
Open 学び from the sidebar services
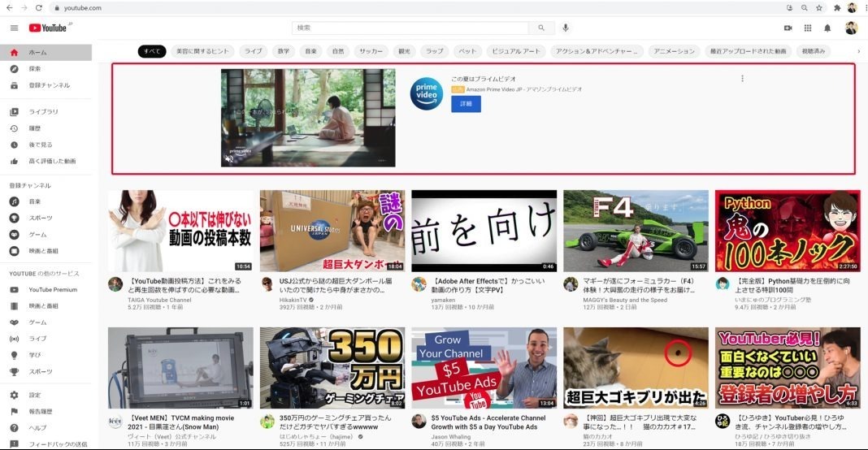[46, 355]
